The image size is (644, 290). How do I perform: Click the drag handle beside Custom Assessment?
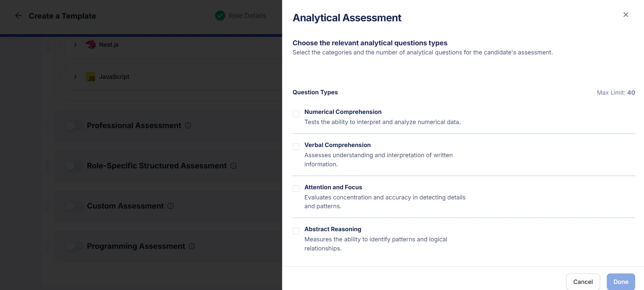[x=48, y=206]
